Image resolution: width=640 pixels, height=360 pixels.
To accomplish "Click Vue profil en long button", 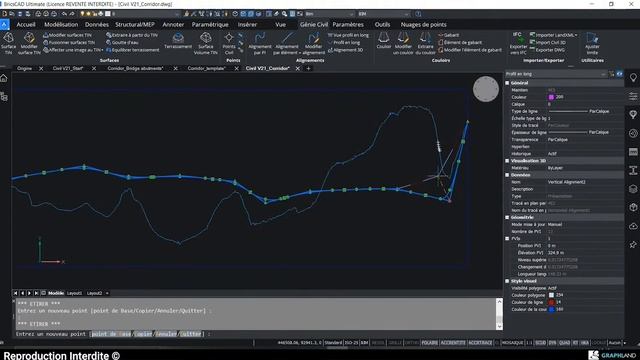I will pos(348,35).
